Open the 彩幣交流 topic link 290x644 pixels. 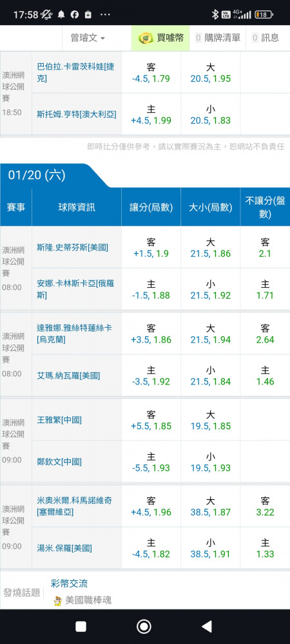(x=69, y=583)
